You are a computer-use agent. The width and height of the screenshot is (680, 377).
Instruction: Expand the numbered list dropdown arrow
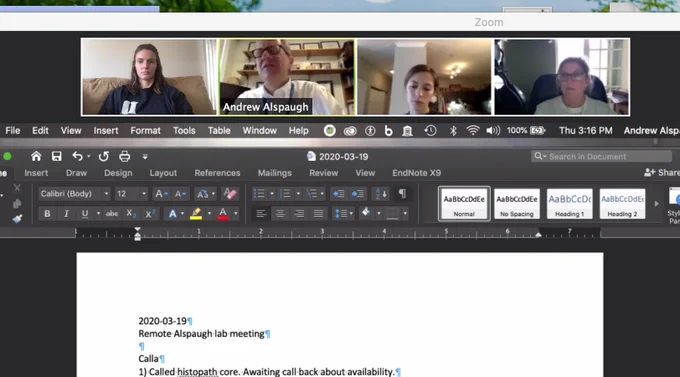[298, 194]
